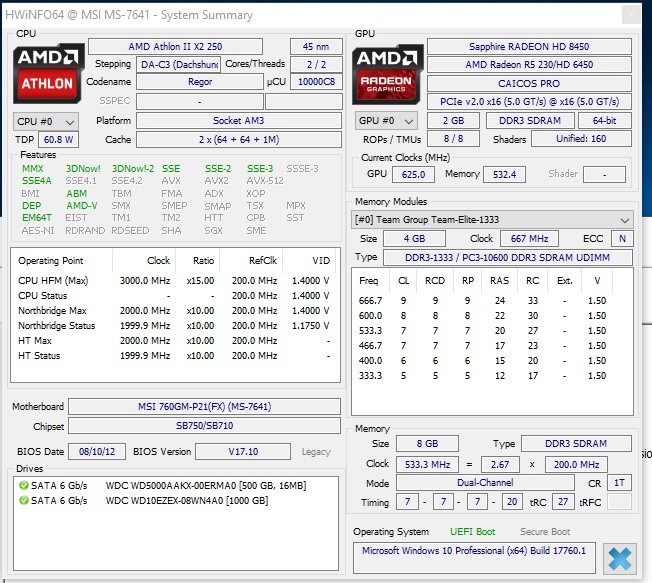
Task: Click the AMD-V feature label
Action: pos(82,205)
